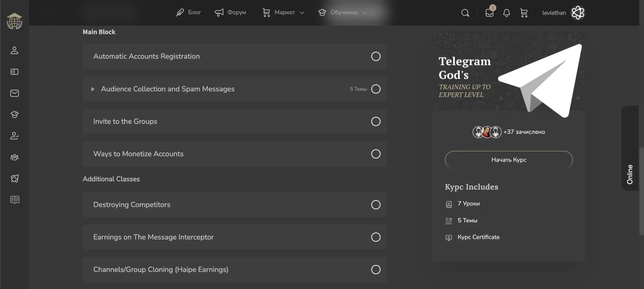Open leviathan profile avatar
This screenshot has height=289, width=644.
578,13
